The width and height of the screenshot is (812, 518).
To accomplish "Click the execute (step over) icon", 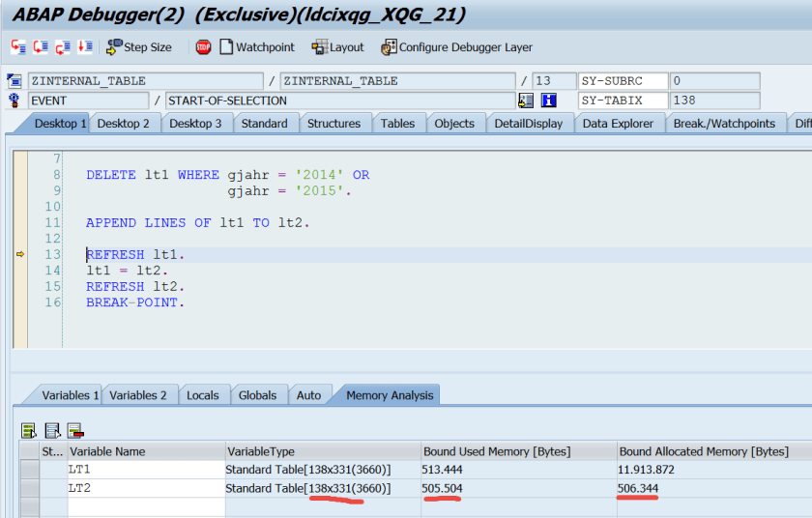I will pos(41,46).
